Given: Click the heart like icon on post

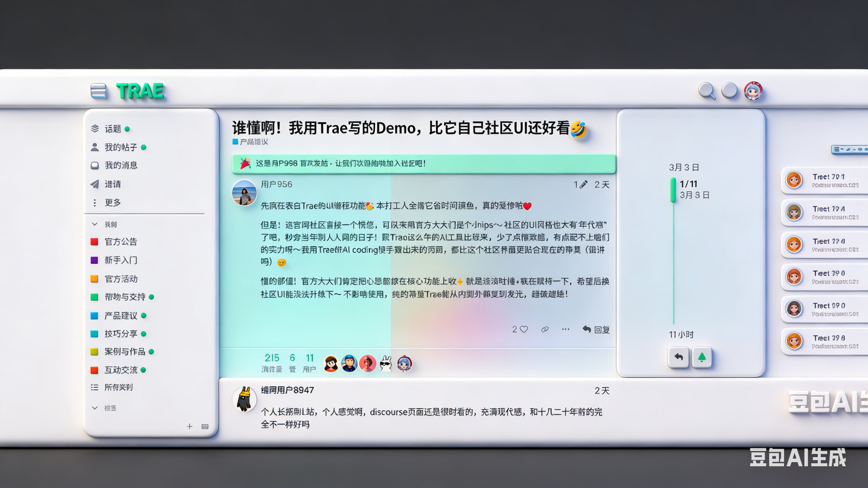Looking at the screenshot, I should coord(524,329).
